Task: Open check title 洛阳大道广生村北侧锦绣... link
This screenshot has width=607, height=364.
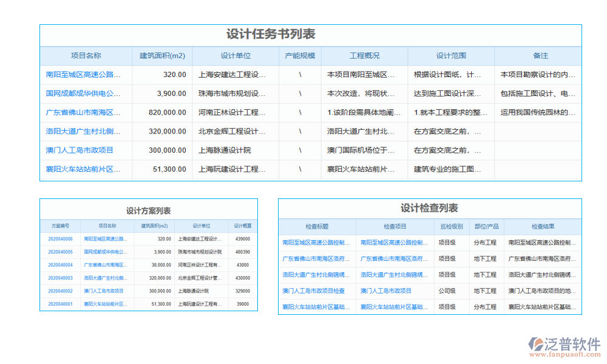Action: (x=315, y=274)
